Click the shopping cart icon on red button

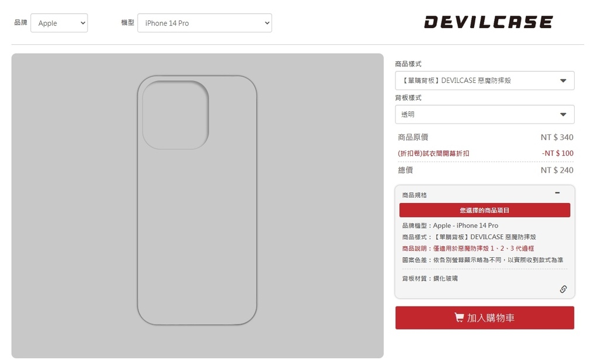pos(459,317)
